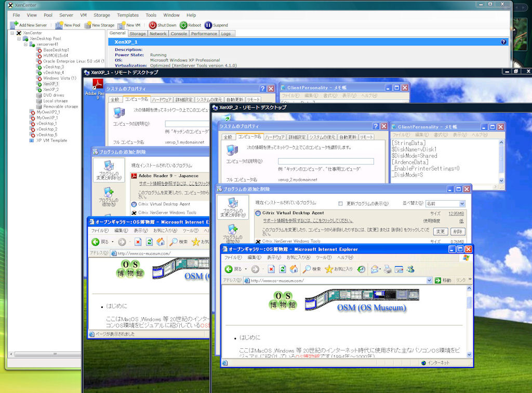The width and height of the screenshot is (532, 393).
Task: Click the address bar in XenXP_2's Internet Explorer
Action: [x=338, y=281]
